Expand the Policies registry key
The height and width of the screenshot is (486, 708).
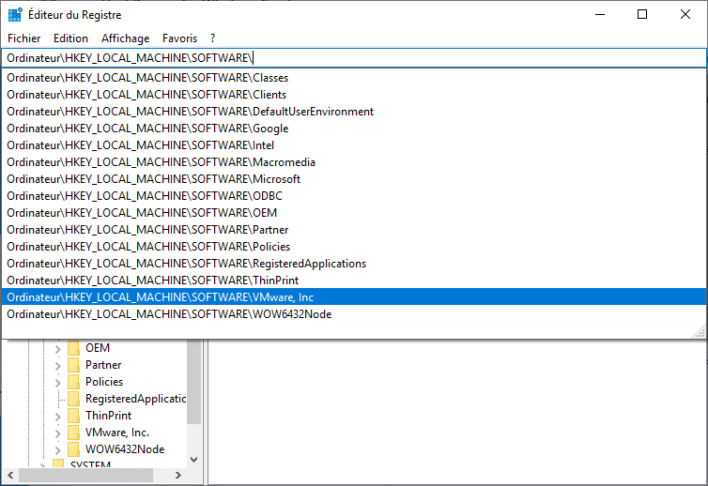(57, 382)
